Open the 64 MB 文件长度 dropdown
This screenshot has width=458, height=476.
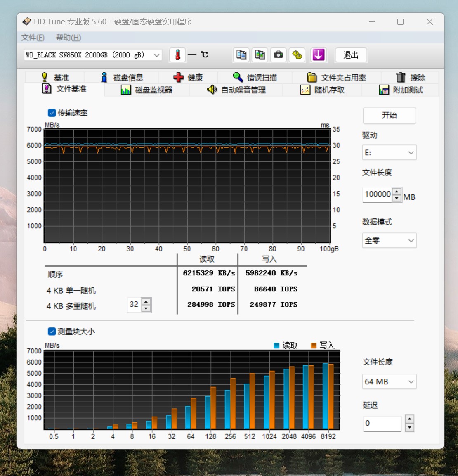click(389, 381)
